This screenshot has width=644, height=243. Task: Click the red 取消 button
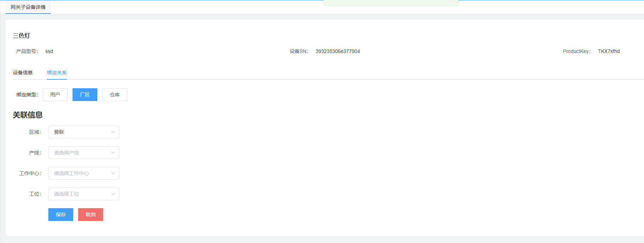pyautogui.click(x=91, y=215)
